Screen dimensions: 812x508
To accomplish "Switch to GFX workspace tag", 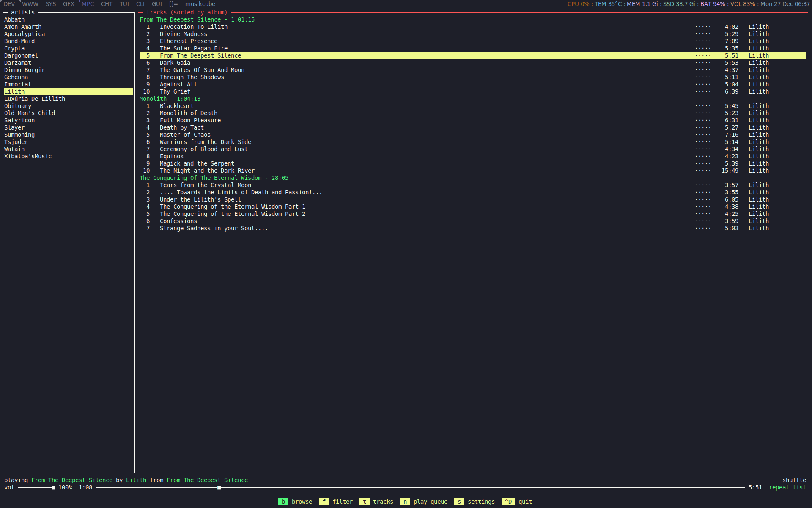I will 69,4.
